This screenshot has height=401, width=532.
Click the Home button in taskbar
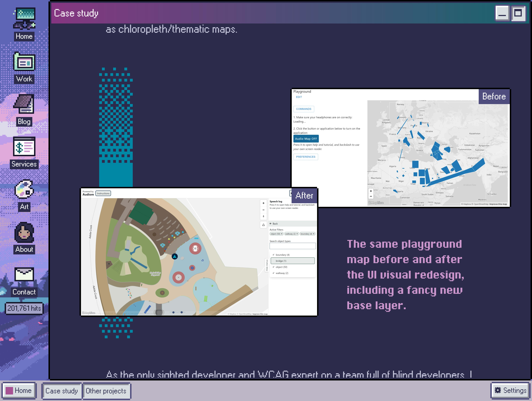[19, 390]
